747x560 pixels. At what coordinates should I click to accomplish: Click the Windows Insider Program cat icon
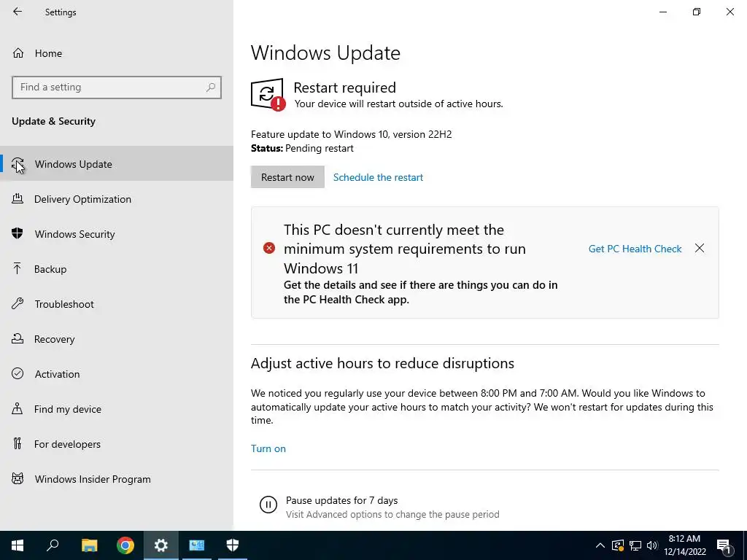point(18,478)
